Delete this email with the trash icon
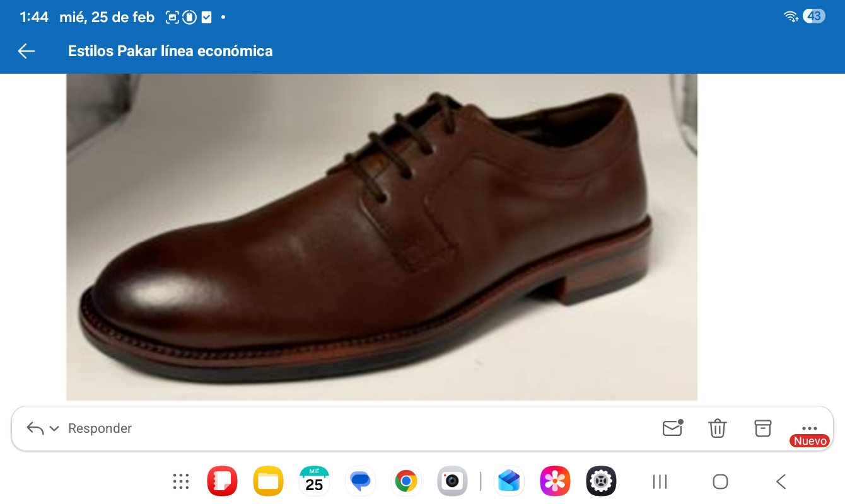The image size is (845, 504). click(x=718, y=428)
